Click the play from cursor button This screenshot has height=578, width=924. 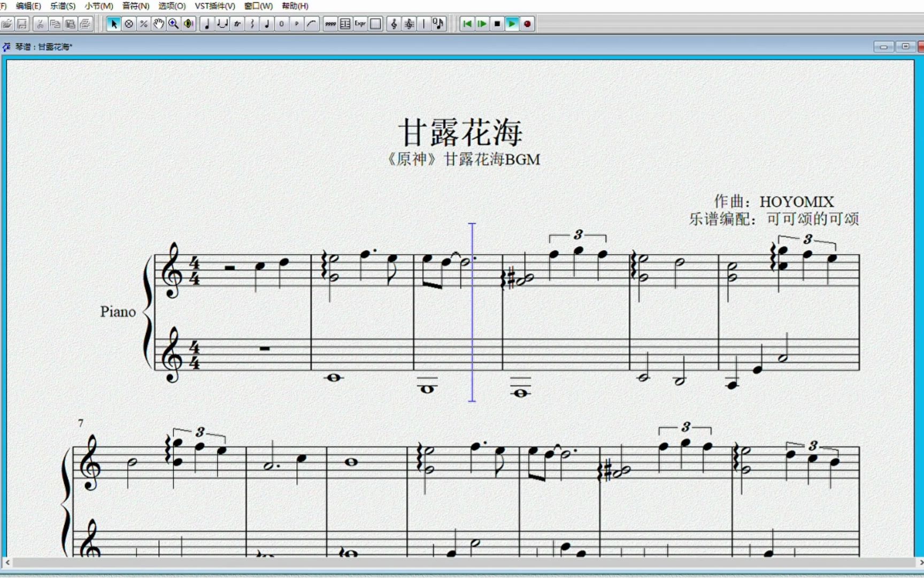482,24
